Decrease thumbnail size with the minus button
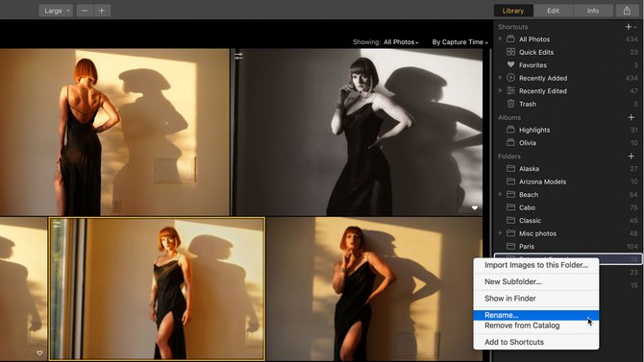The height and width of the screenshot is (362, 644). 85,11
